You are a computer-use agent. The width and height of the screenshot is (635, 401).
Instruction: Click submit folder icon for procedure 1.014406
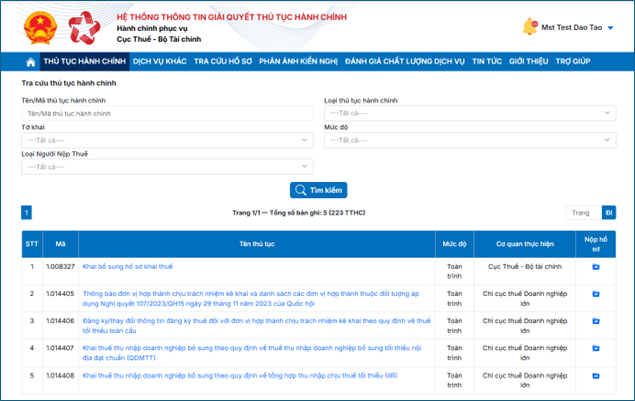[x=596, y=321]
